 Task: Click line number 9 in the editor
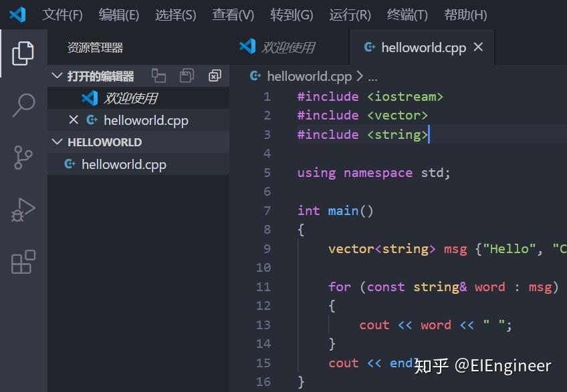click(266, 248)
